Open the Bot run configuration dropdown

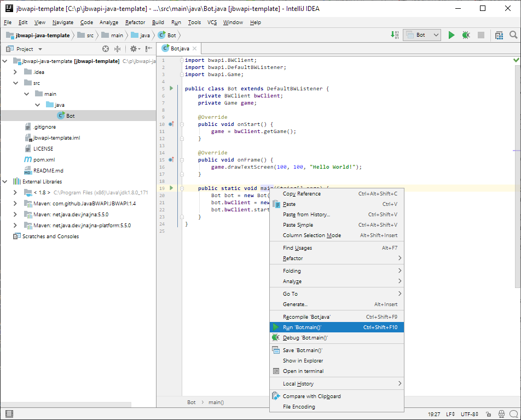point(421,35)
